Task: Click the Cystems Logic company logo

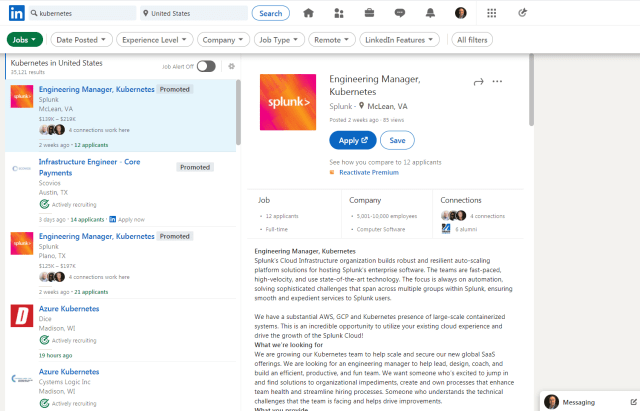Action: [22, 379]
